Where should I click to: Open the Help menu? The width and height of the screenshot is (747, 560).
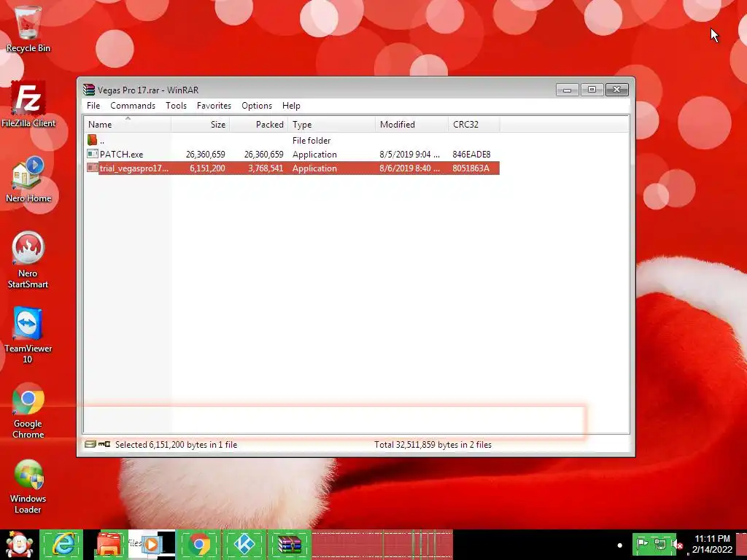[x=291, y=106]
